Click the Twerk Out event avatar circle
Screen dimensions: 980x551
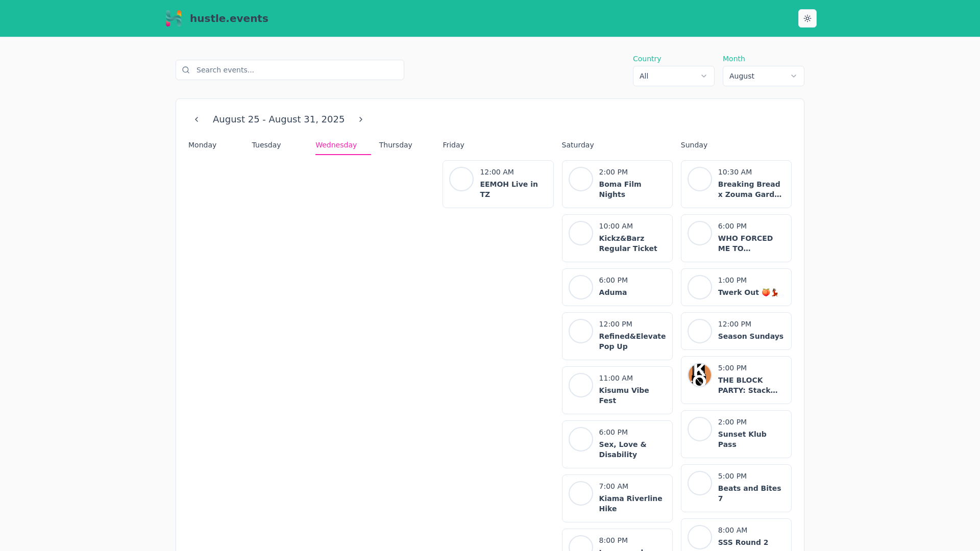pyautogui.click(x=699, y=287)
